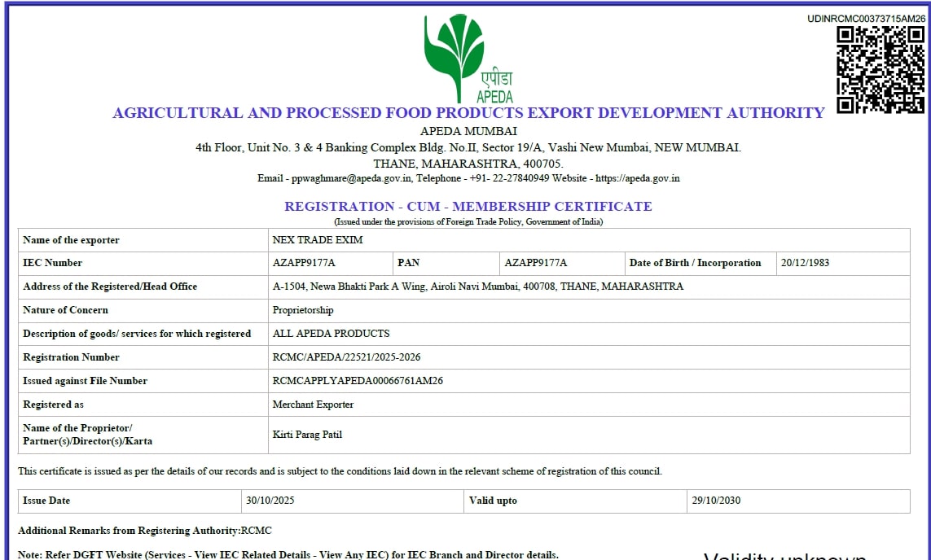Screen dimensions: 931x560
Task: Click the UDIN number above the QR code
Action: tap(866, 19)
